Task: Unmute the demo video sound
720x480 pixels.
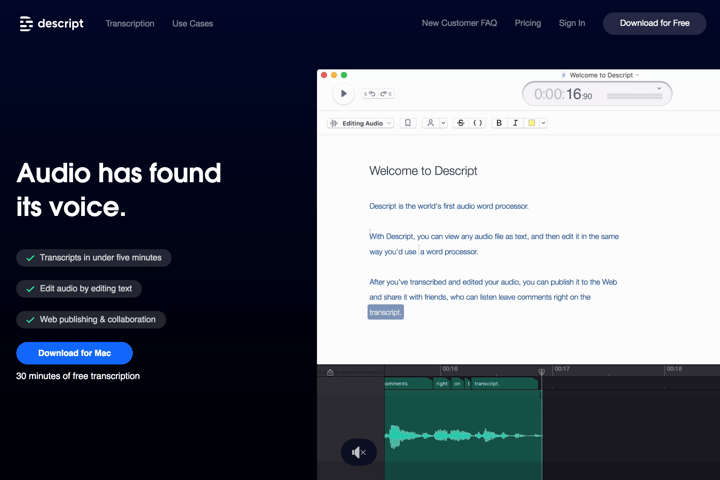Action: tap(359, 452)
